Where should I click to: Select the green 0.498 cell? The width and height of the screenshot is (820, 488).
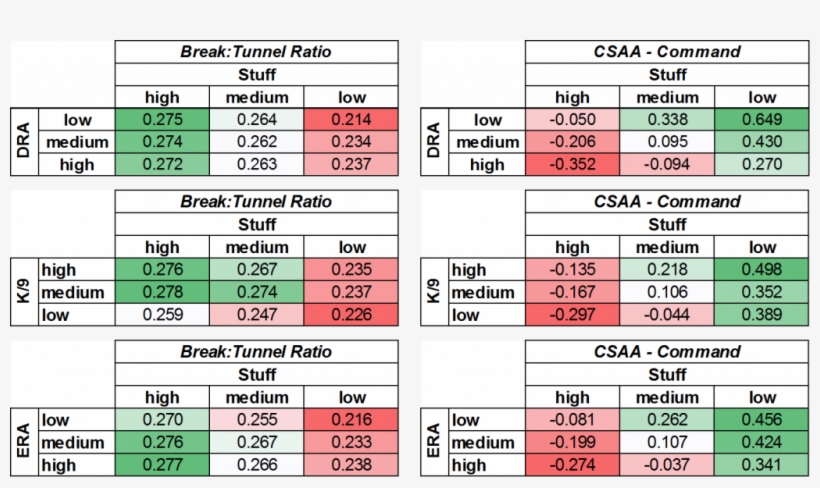tap(761, 270)
